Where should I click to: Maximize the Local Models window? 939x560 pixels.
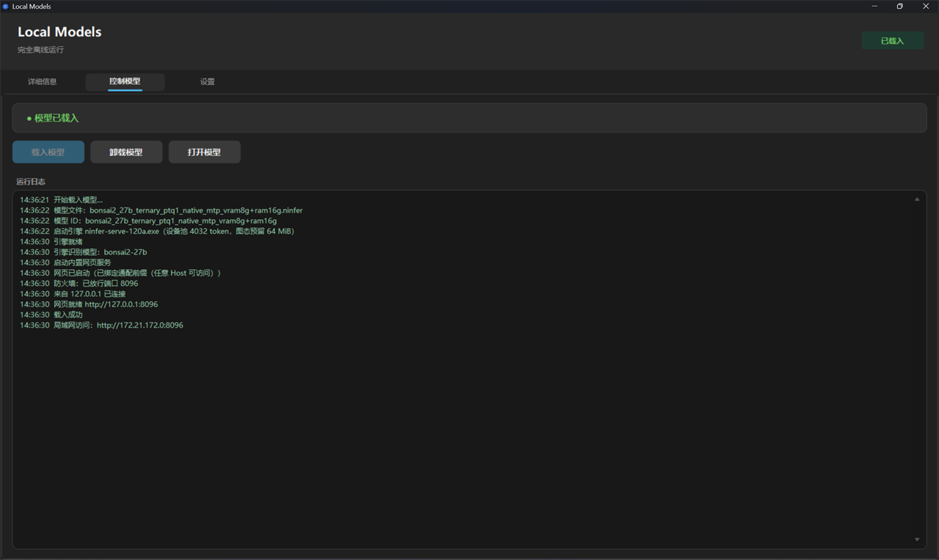(x=900, y=7)
